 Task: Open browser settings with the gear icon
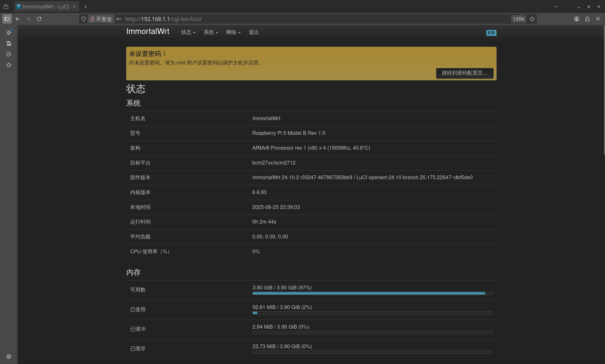(x=9, y=356)
